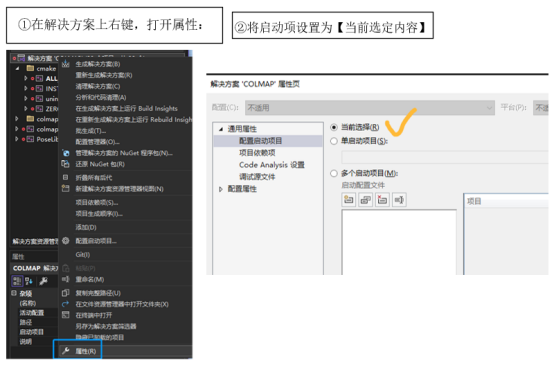The image size is (554, 365).
Task: Click the gear icon for 配置启动项目
Action: (66, 241)
